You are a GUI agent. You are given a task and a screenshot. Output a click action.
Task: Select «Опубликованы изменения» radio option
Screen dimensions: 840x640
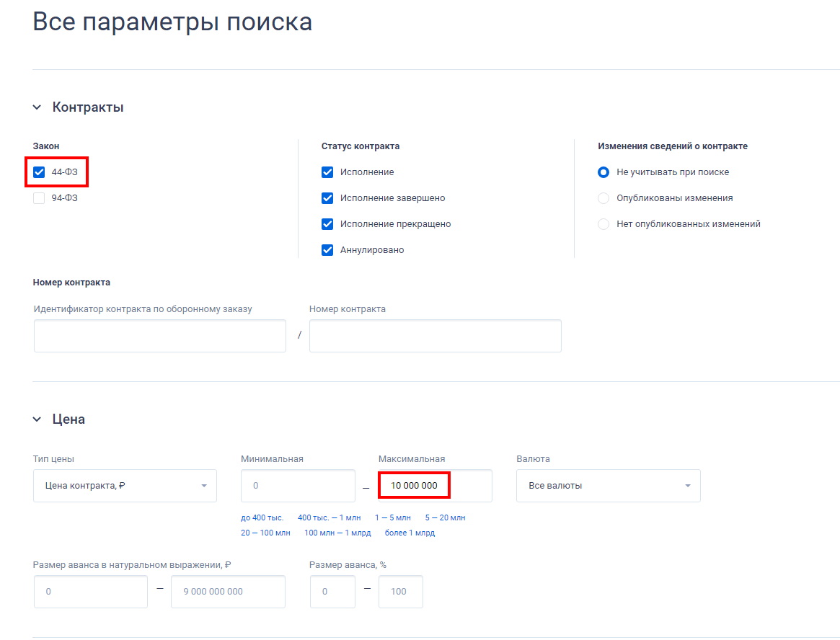[603, 197]
